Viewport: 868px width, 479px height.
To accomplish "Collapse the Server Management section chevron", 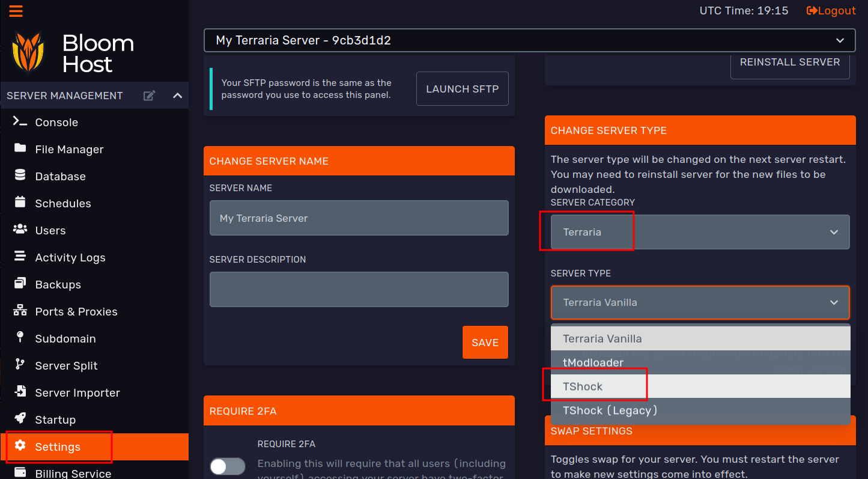I will tap(177, 95).
